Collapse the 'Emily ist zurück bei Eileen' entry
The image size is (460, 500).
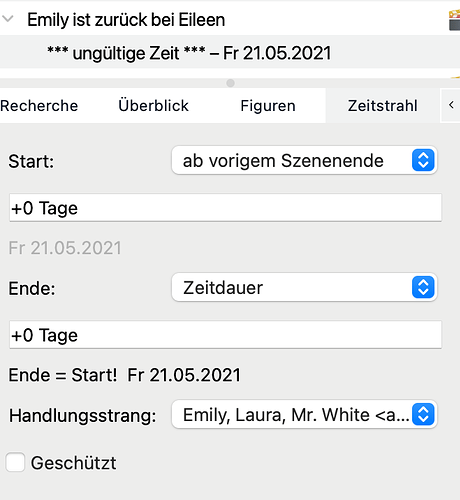pos(8,19)
